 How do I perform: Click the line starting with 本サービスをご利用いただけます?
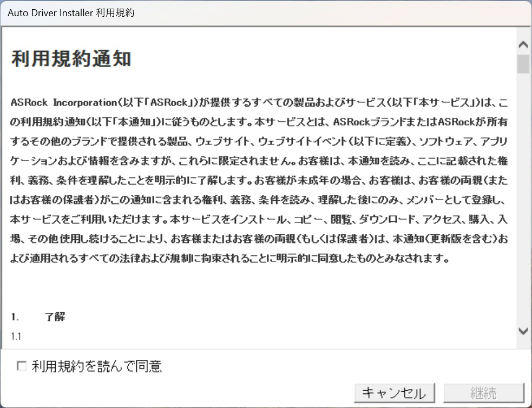tap(259, 219)
